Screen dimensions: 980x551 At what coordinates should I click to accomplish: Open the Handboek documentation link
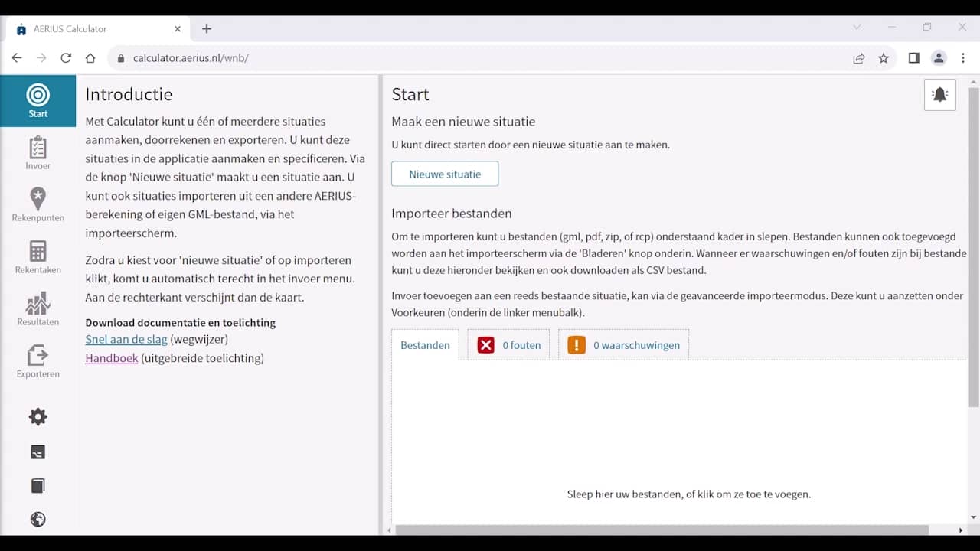[112, 358]
